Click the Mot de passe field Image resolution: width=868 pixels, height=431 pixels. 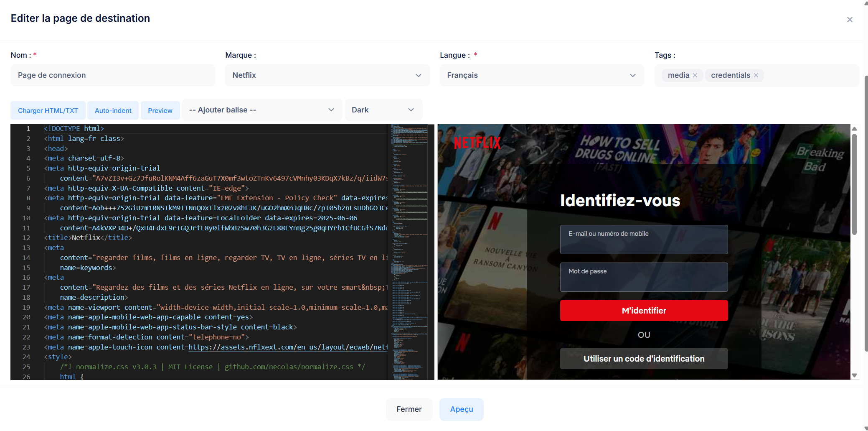(x=644, y=277)
